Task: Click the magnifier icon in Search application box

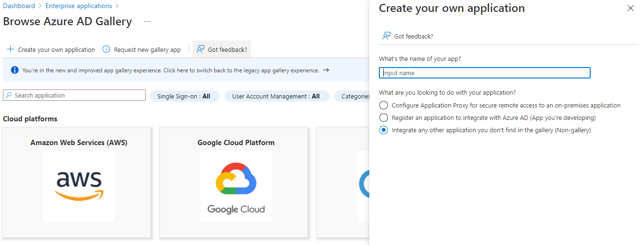Action: click(9, 95)
